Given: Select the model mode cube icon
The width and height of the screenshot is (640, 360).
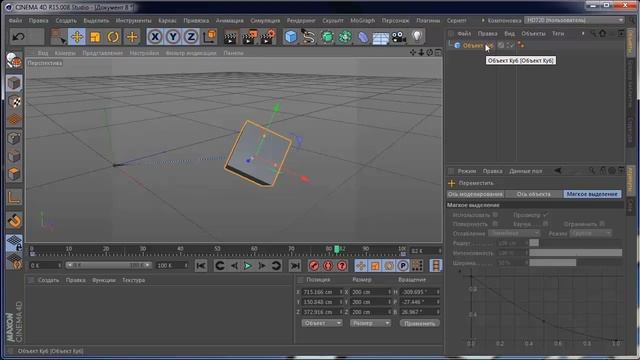Looking at the screenshot, I should (14, 83).
